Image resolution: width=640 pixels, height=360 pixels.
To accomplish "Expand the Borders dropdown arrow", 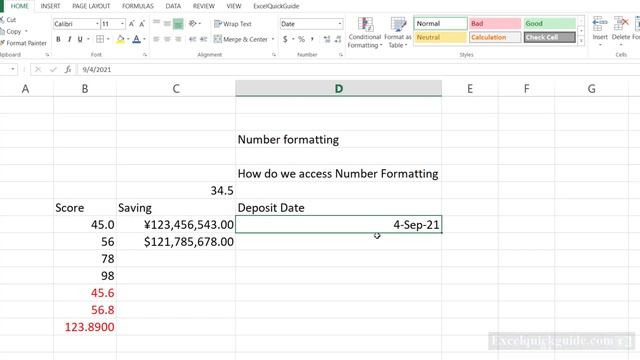I will [108, 39].
